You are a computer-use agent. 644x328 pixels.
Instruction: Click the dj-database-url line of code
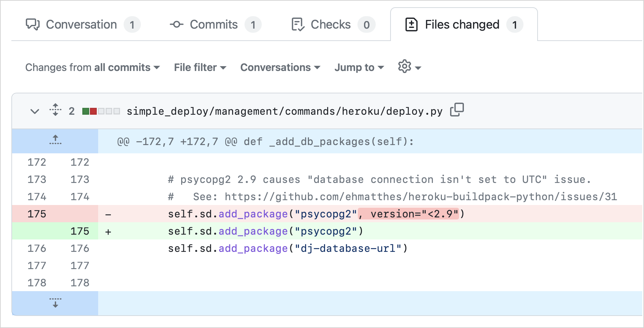[288, 248]
